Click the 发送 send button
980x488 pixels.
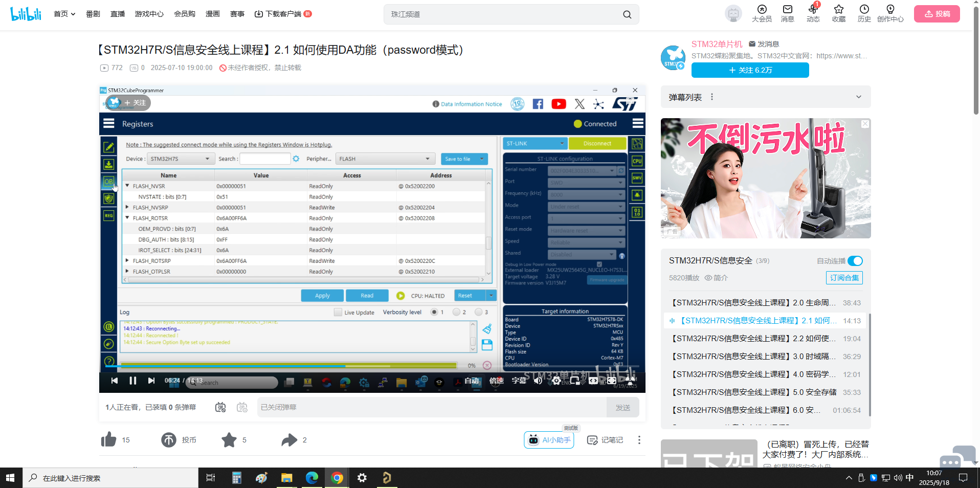623,407
